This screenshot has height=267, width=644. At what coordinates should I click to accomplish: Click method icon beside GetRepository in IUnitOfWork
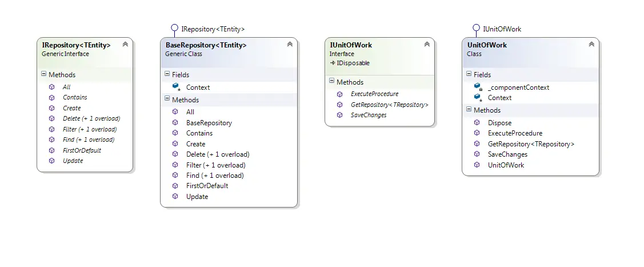click(339, 105)
